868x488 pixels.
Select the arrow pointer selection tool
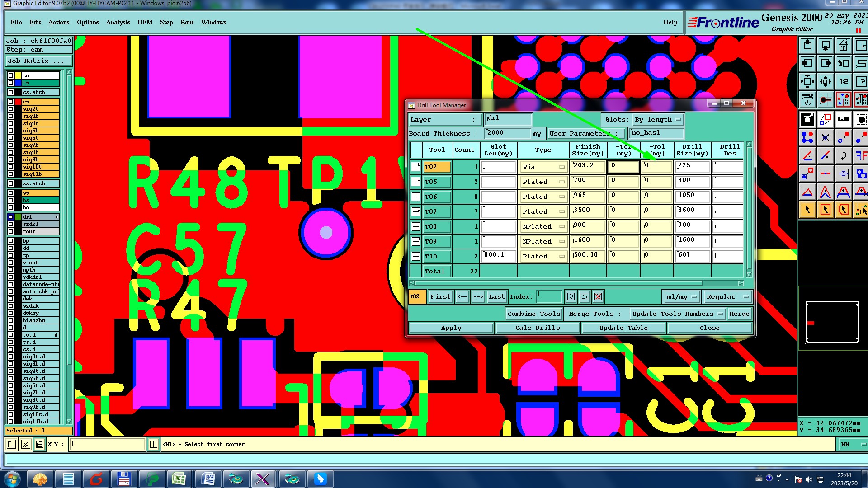pyautogui.click(x=807, y=210)
